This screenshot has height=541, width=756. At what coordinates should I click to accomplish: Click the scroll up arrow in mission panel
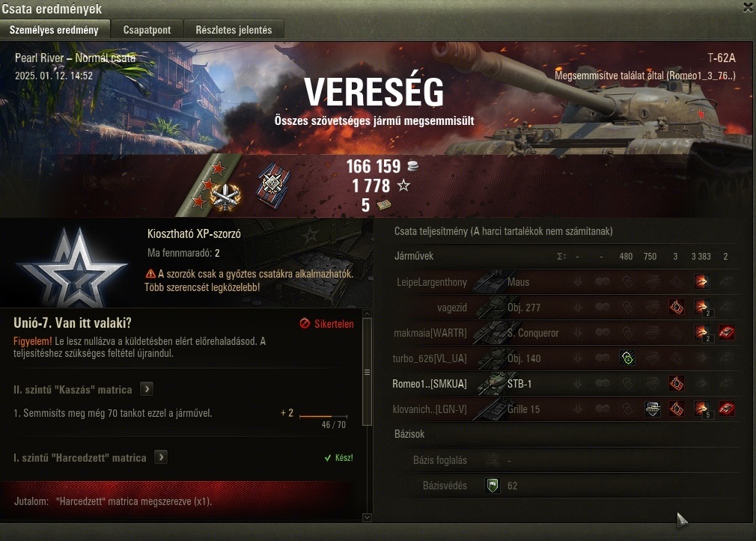click(367, 314)
